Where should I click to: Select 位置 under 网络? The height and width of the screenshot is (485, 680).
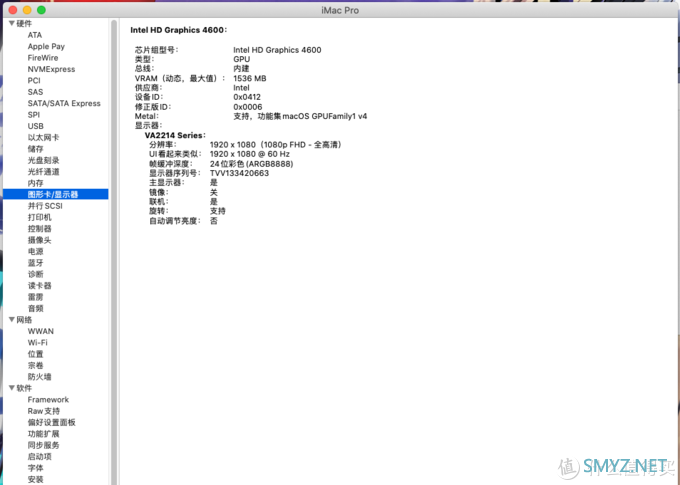36,354
